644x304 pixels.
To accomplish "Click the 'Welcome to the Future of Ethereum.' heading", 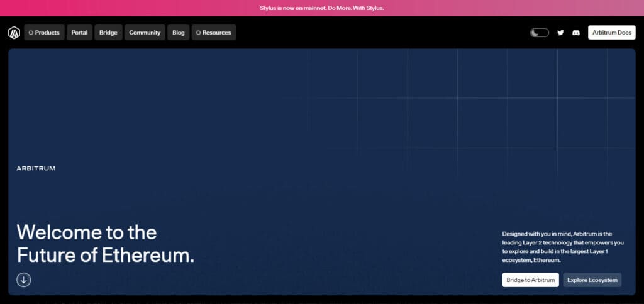I will tap(106, 244).
